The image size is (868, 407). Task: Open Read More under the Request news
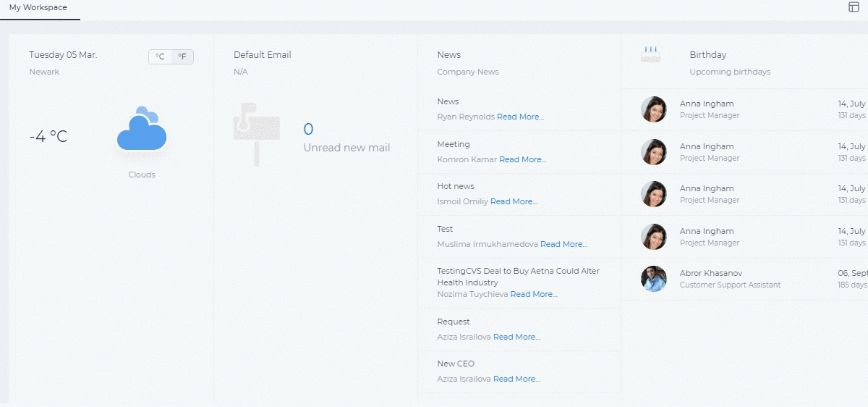click(x=516, y=337)
